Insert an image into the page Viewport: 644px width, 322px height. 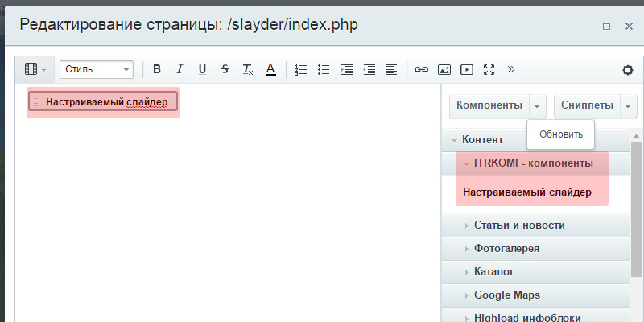coord(444,69)
